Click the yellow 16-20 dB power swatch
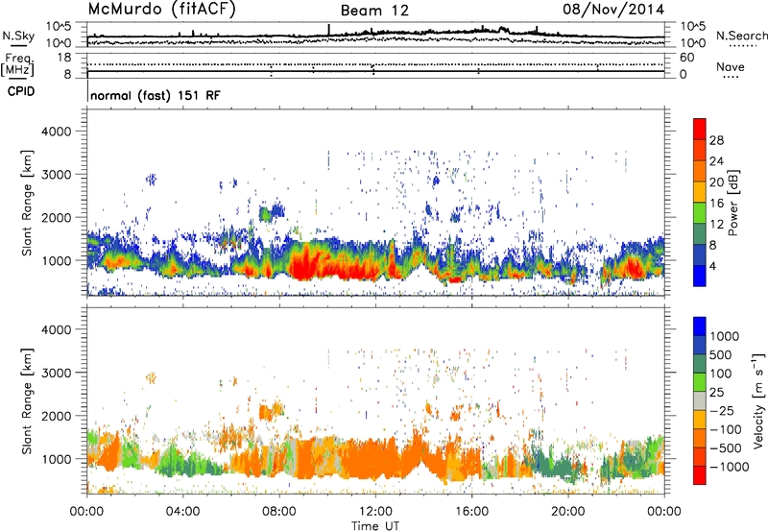Screen dimensions: 768x532 click(700, 191)
